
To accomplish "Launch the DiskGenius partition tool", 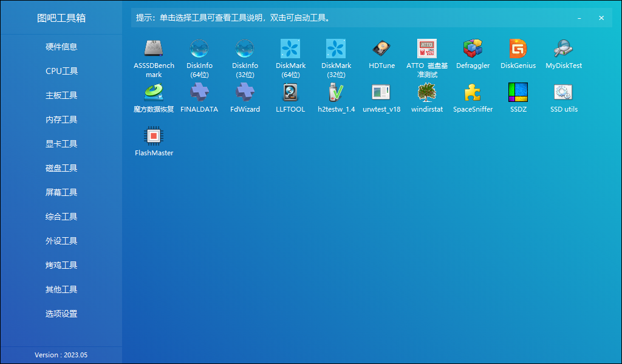I will coord(518,55).
